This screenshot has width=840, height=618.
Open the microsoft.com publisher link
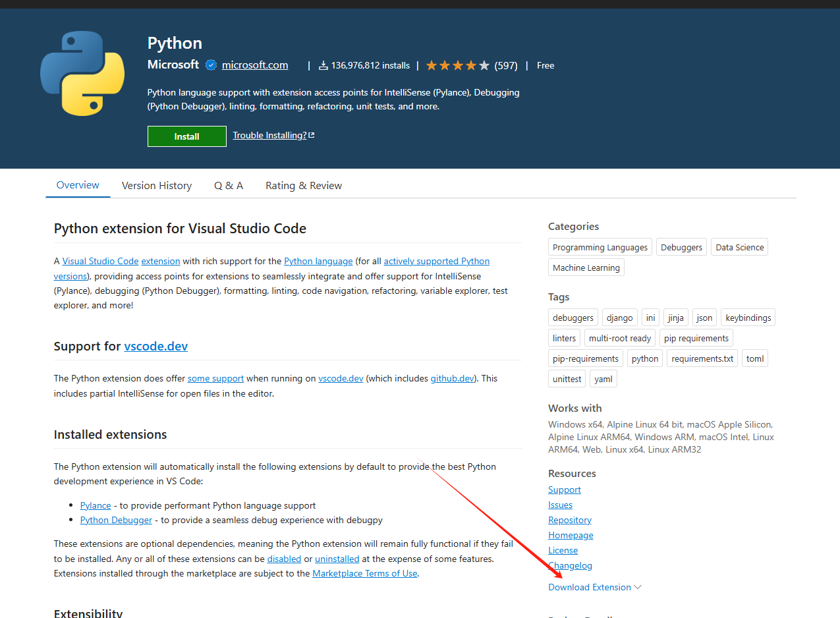tap(255, 65)
